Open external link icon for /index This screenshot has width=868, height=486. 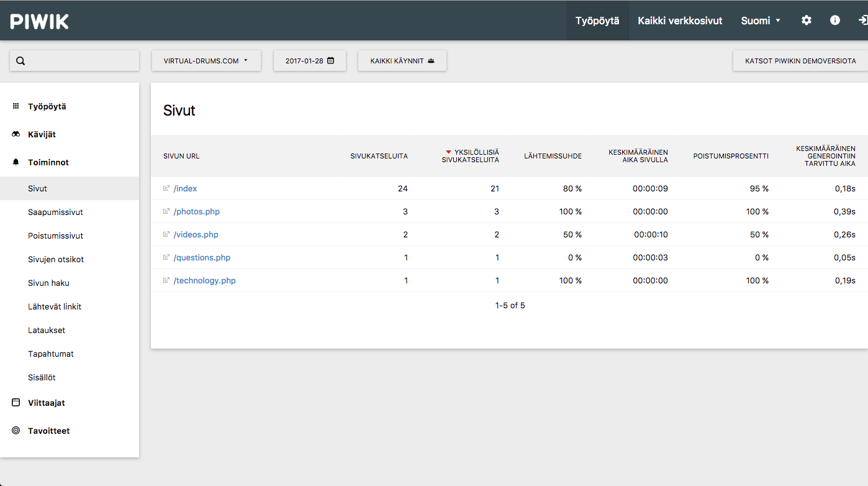click(166, 188)
